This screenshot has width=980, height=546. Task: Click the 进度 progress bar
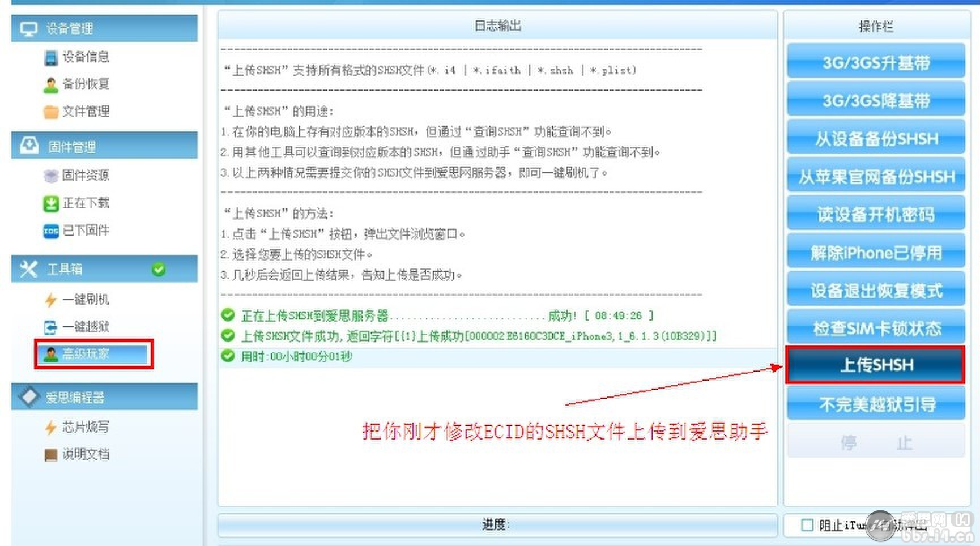coord(497,525)
